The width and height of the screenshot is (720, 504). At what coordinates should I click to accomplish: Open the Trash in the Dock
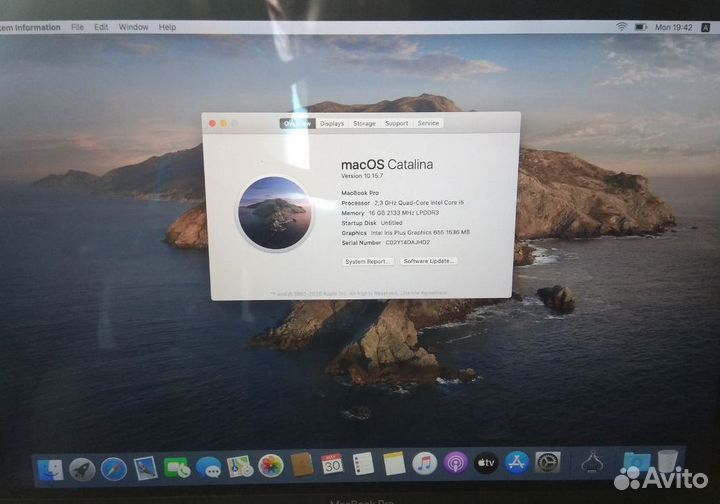pyautogui.click(x=667, y=460)
